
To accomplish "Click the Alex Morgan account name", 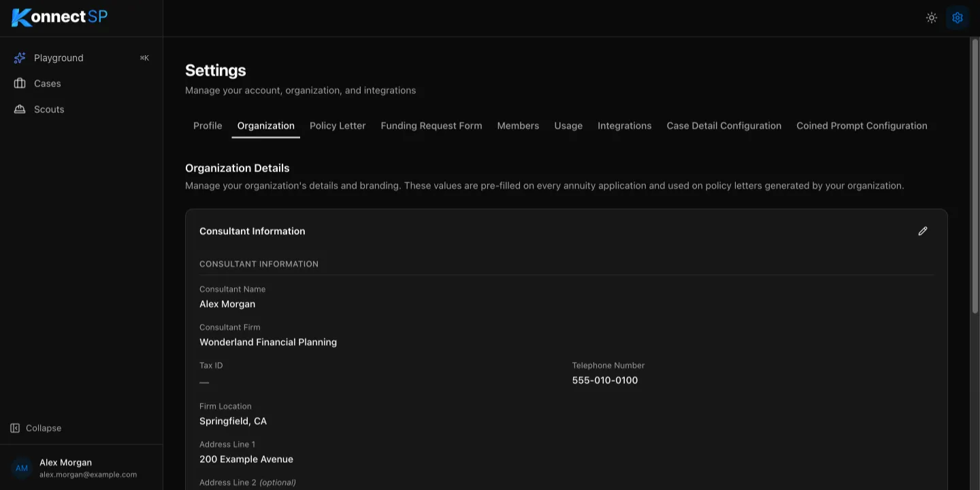I will (x=65, y=463).
